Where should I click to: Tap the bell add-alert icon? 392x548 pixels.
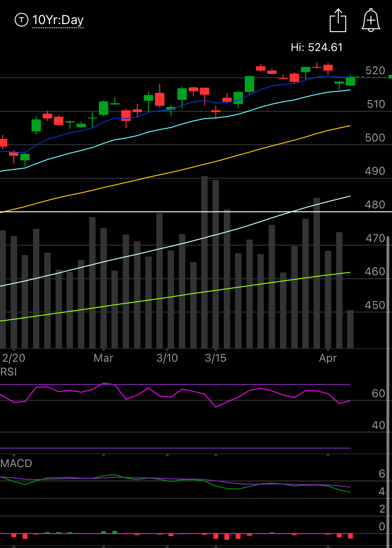[371, 20]
